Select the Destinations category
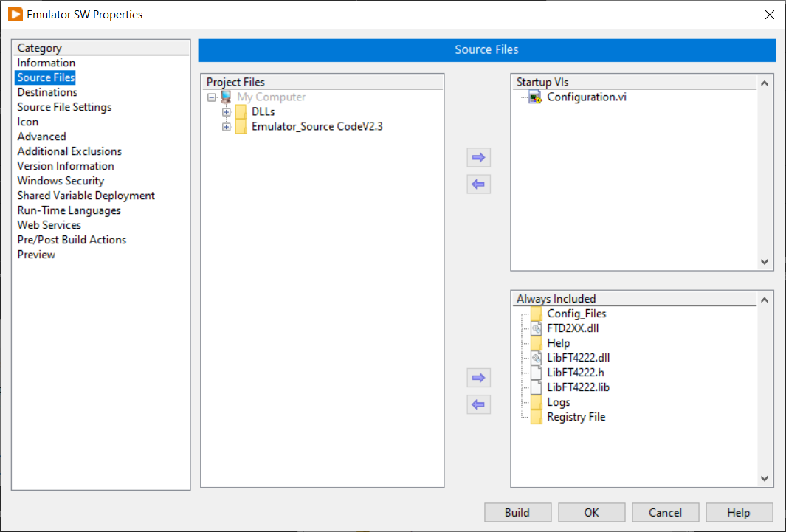This screenshot has height=532, width=786. point(46,92)
